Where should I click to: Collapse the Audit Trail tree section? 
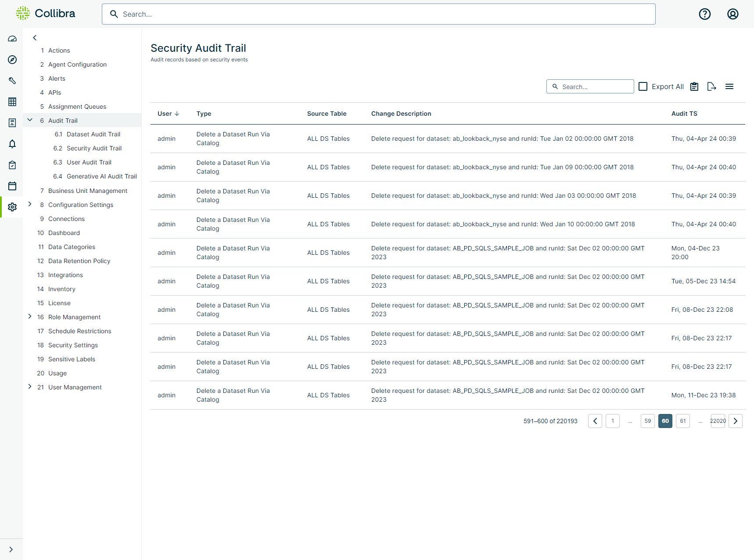30,120
